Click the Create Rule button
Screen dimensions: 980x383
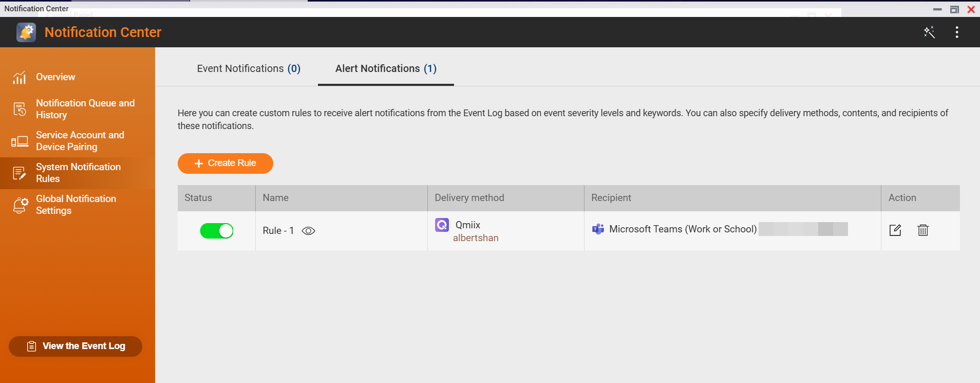(x=225, y=163)
